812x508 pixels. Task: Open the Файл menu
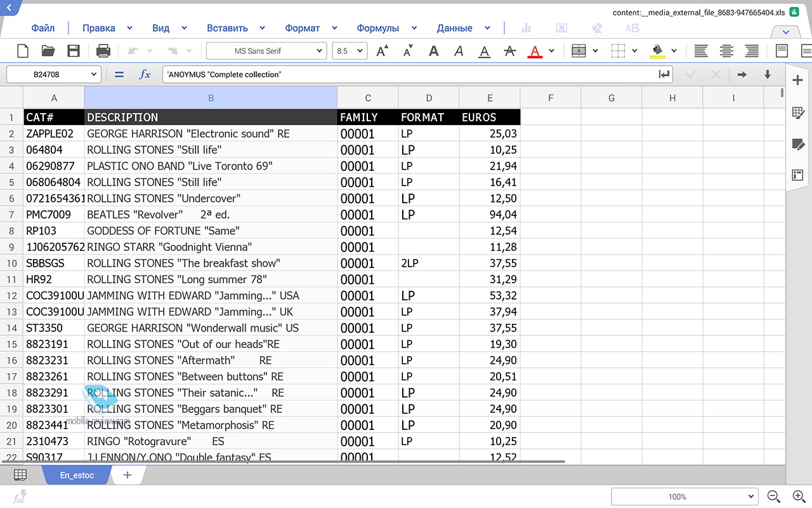[43, 28]
